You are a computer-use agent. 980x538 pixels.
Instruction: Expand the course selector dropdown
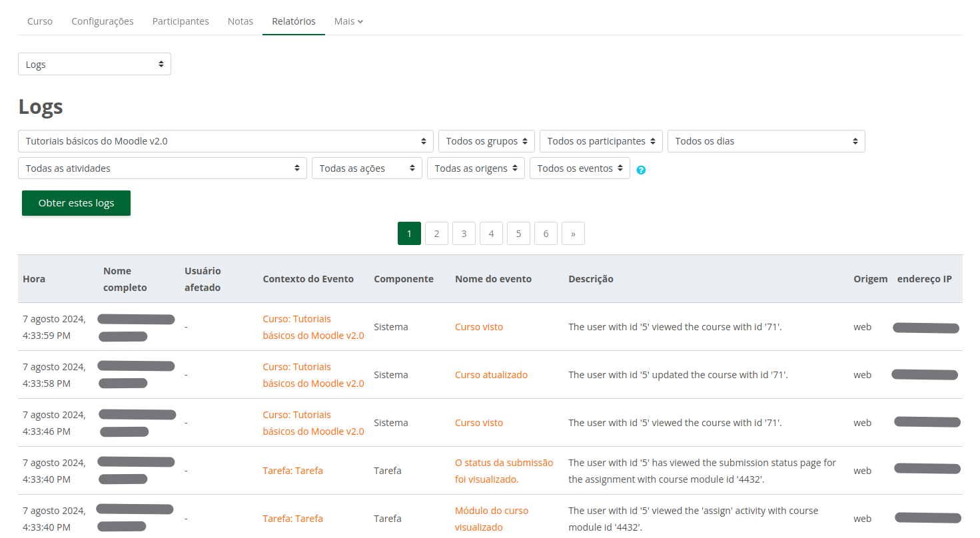pos(225,141)
